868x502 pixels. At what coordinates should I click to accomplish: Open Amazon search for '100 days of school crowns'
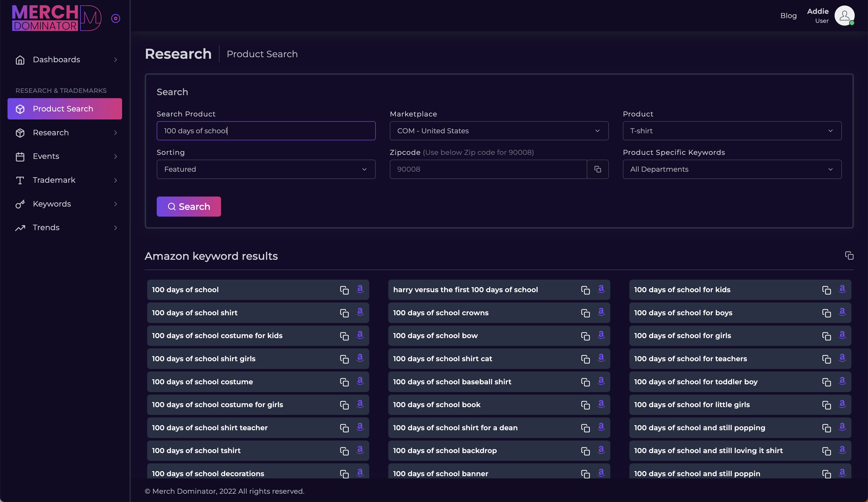[x=601, y=312]
